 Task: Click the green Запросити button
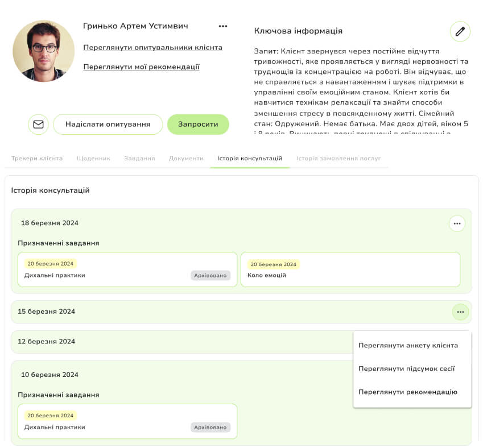(198, 125)
